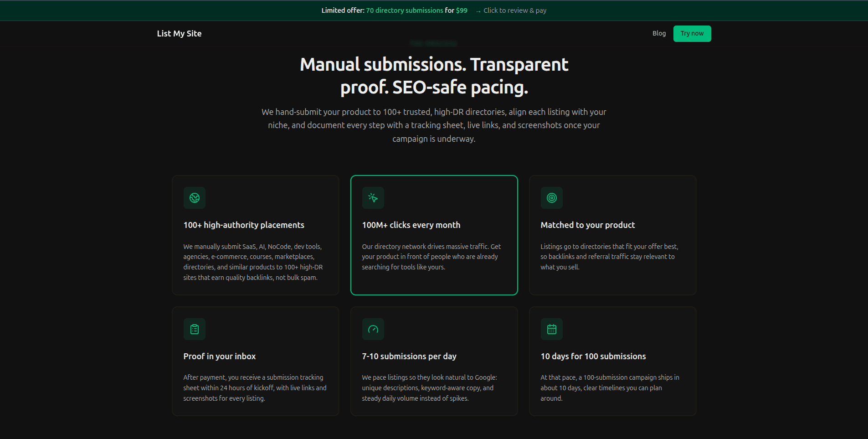868x439 pixels.
Task: Click the 'Our directory network drives massive traffic' description
Action: point(431,257)
